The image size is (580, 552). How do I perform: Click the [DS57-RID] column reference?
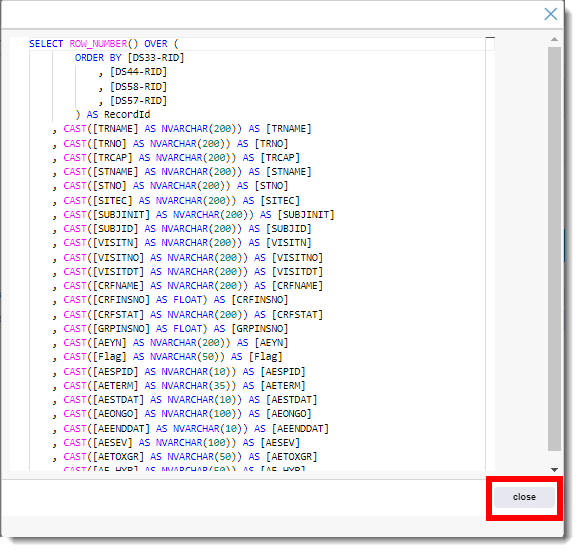click(x=138, y=101)
